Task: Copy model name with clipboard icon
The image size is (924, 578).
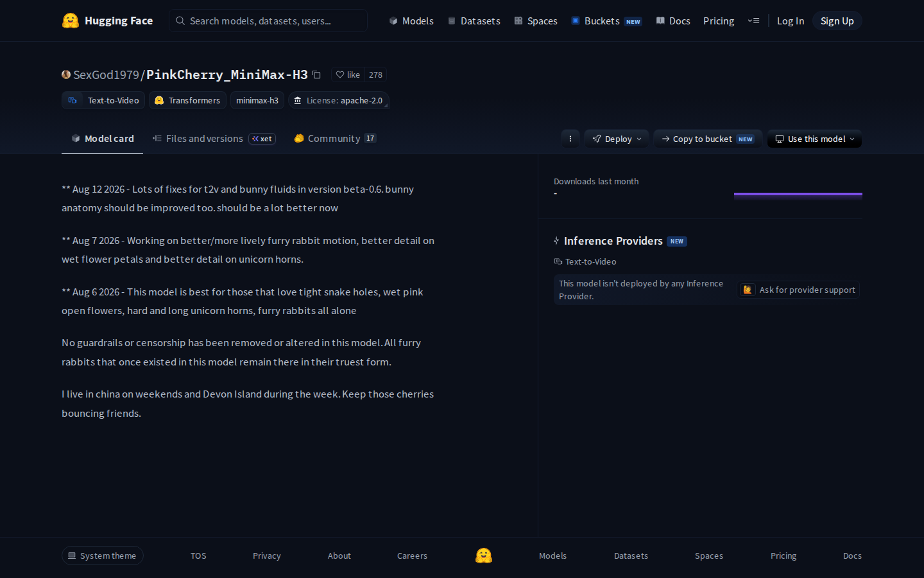Action: (316, 74)
